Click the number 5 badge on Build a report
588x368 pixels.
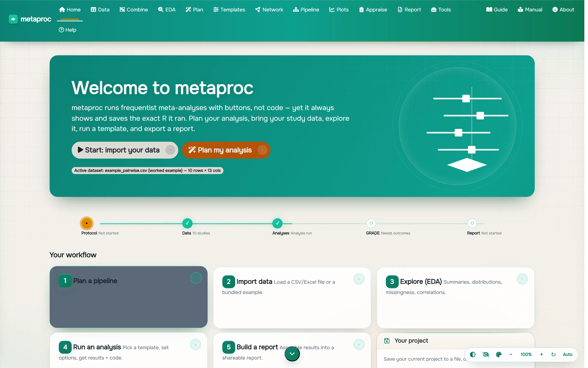coord(229,347)
